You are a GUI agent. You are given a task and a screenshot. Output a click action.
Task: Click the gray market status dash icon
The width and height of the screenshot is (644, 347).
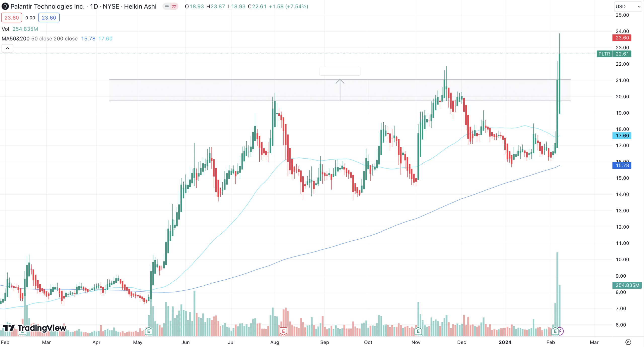167,6
